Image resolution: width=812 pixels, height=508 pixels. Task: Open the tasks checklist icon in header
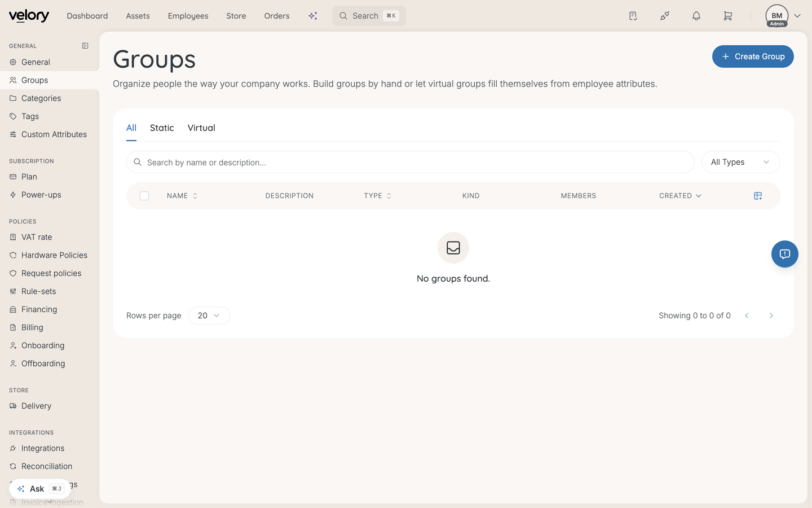click(633, 16)
